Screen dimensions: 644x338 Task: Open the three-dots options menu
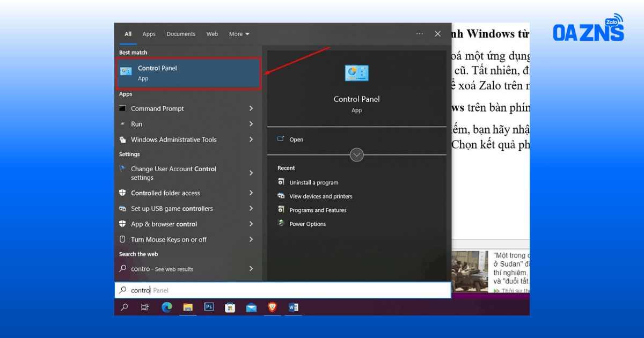click(x=420, y=34)
